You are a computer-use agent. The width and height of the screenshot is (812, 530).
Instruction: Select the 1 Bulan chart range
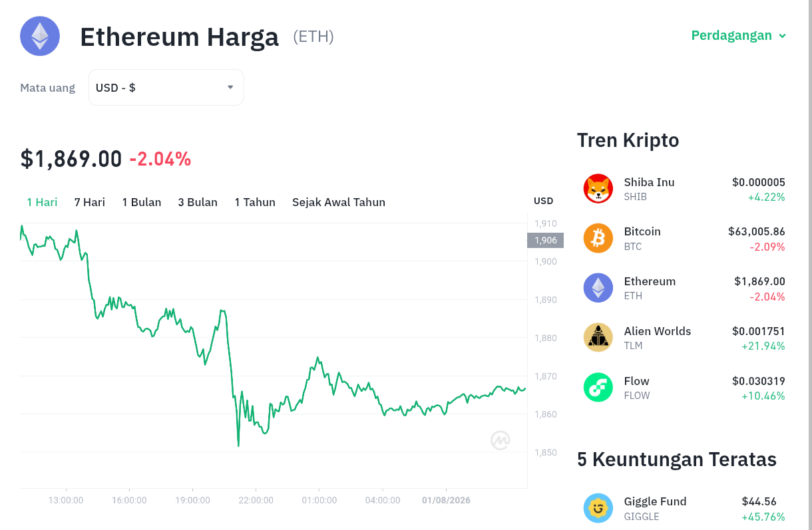142,202
